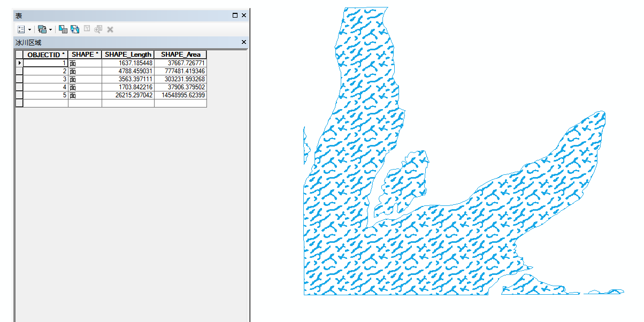Select row 1 via its row selector
Screen dimensions: 644x322
(19, 63)
